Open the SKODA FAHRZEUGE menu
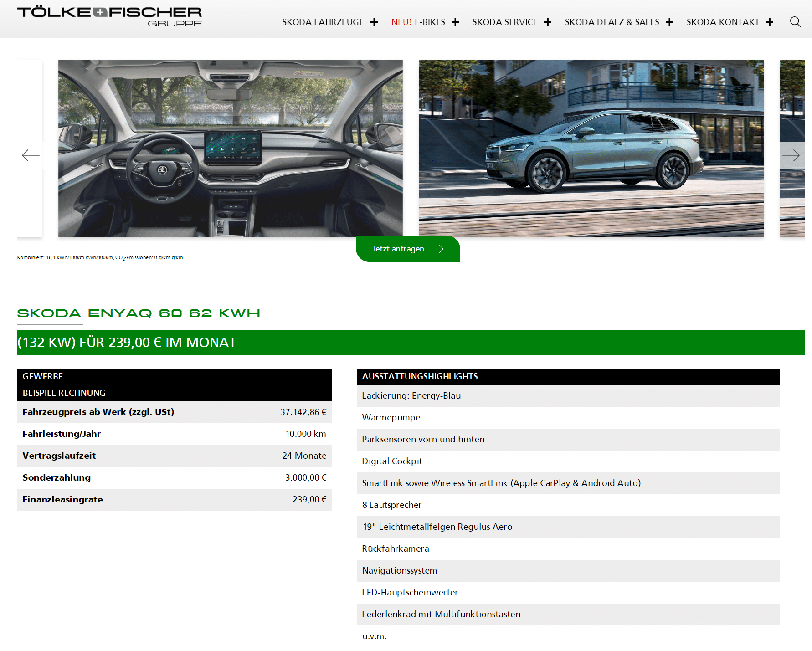812x651 pixels. pos(323,22)
